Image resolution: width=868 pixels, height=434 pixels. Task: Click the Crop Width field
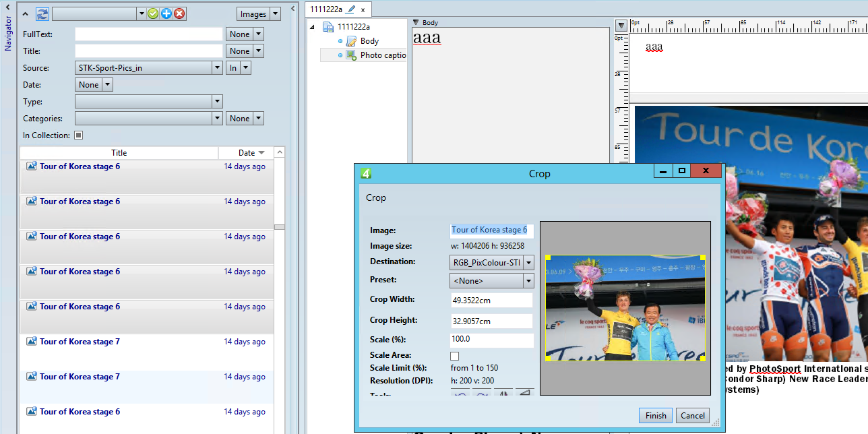click(492, 300)
